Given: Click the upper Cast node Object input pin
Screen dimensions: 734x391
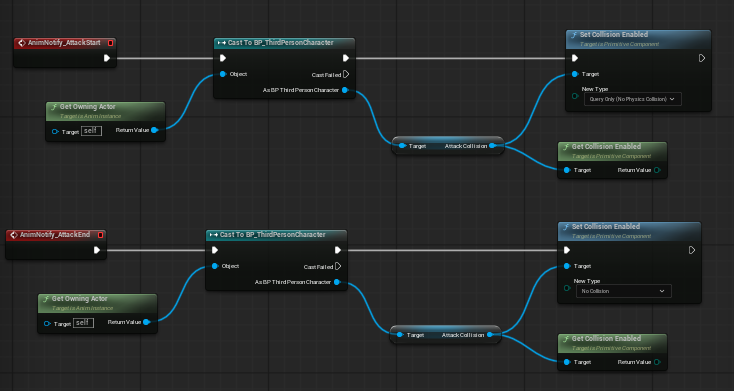Looking at the screenshot, I should 223,74.
